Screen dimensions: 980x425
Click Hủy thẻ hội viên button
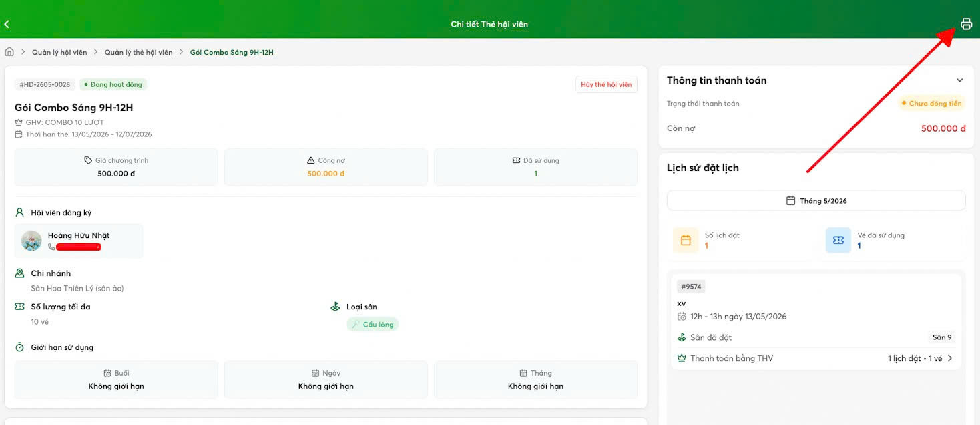606,84
